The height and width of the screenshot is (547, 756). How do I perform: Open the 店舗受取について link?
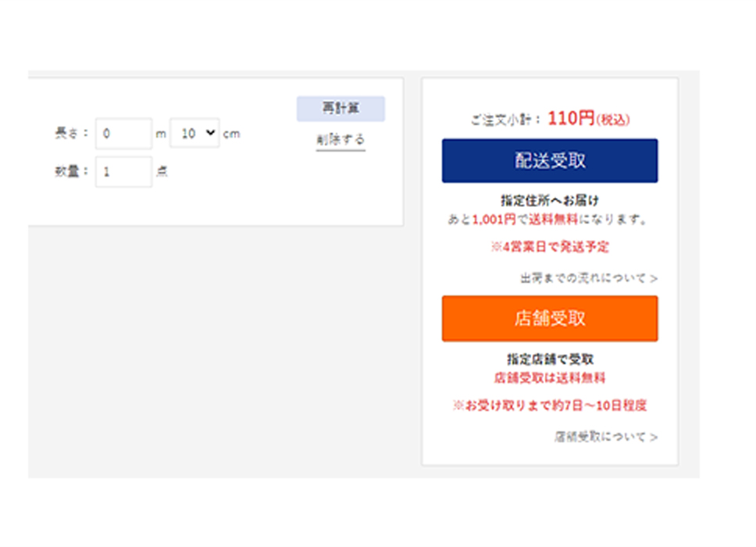click(605, 437)
